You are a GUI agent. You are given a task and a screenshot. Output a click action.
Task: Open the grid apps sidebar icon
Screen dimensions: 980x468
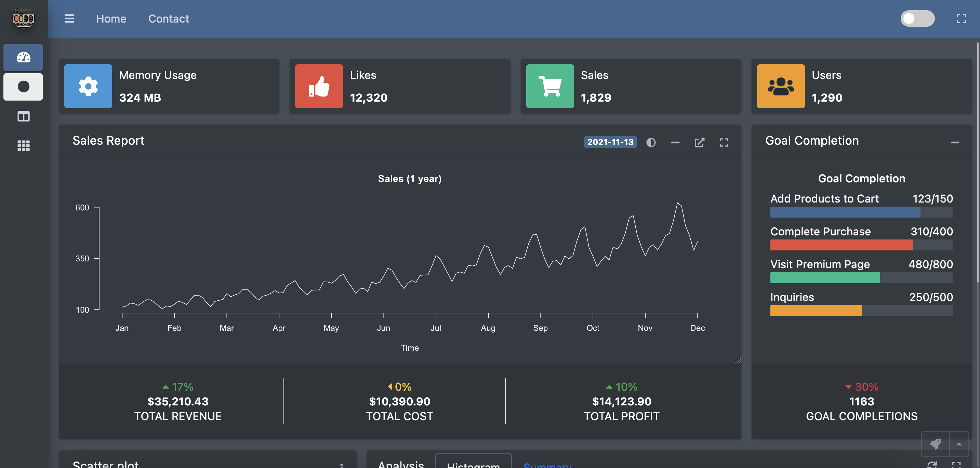[x=23, y=146]
